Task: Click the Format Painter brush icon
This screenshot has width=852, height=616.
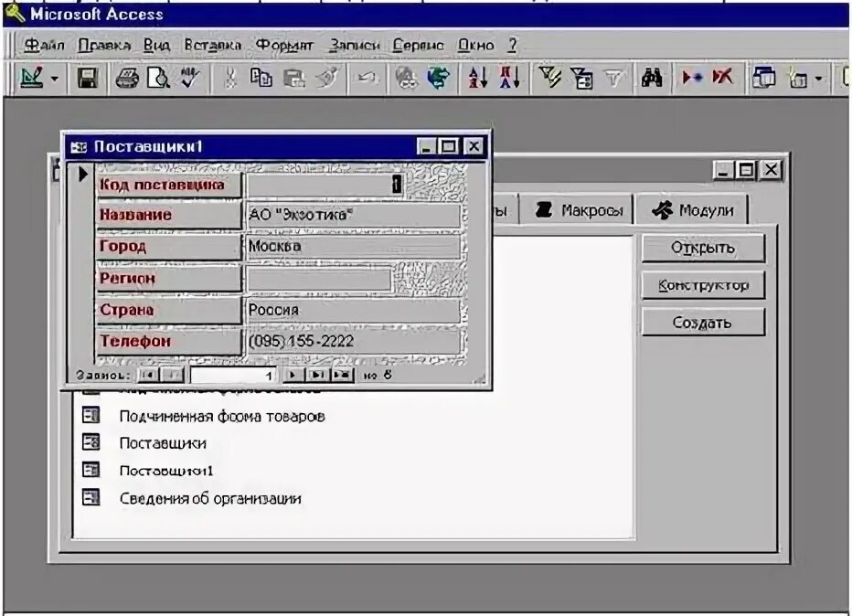Action: [x=327, y=79]
